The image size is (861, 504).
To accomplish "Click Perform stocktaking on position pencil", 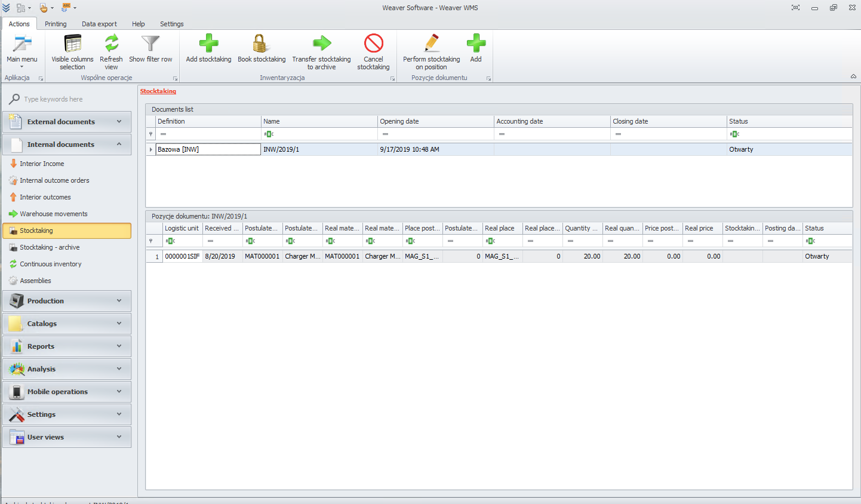I will 431,44.
